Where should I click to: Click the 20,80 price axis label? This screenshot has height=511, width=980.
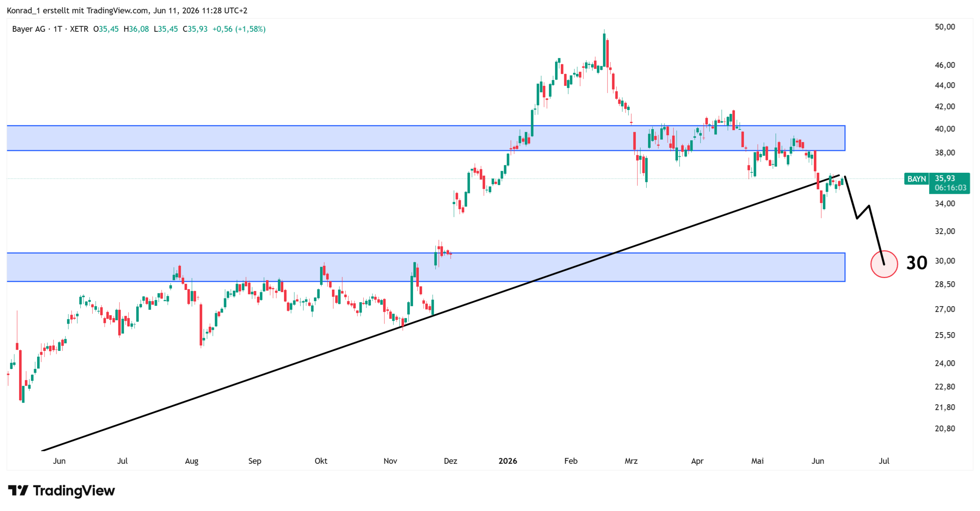point(945,429)
